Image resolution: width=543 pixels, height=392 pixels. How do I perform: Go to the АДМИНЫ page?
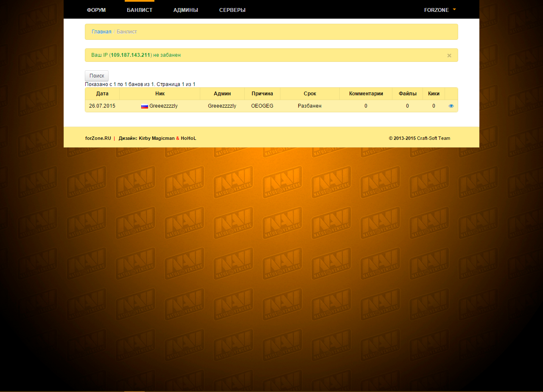186,10
